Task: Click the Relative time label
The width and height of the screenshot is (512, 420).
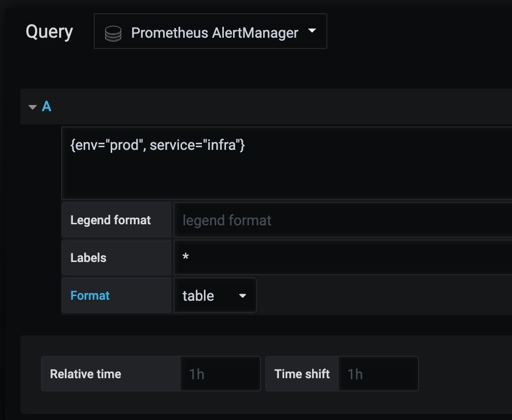Action: tap(86, 374)
